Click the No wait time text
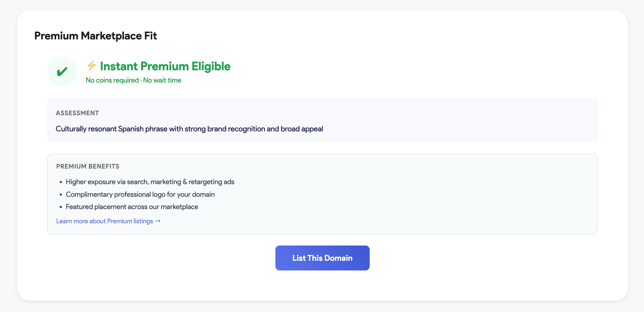 pos(162,80)
